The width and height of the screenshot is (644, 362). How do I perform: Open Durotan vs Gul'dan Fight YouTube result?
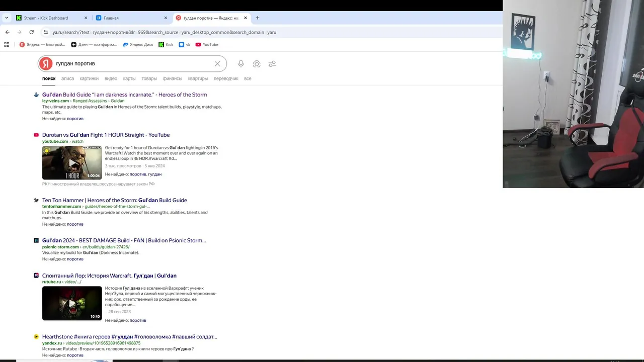point(106,135)
